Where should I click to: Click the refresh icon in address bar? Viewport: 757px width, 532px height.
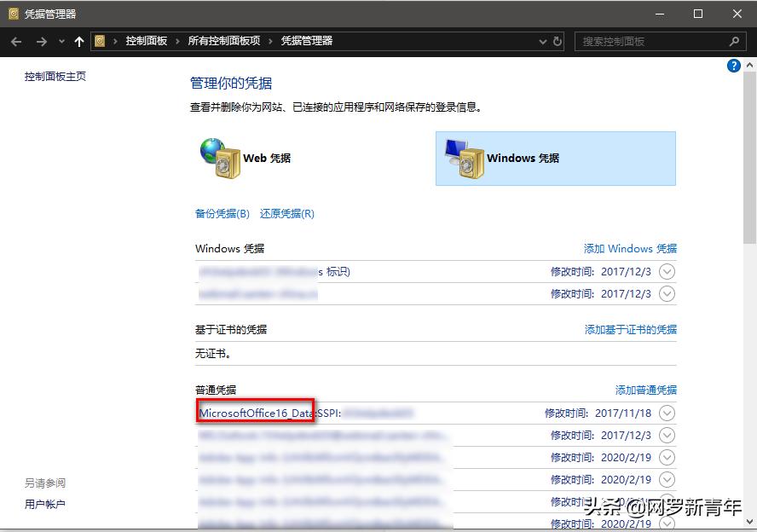coord(558,40)
